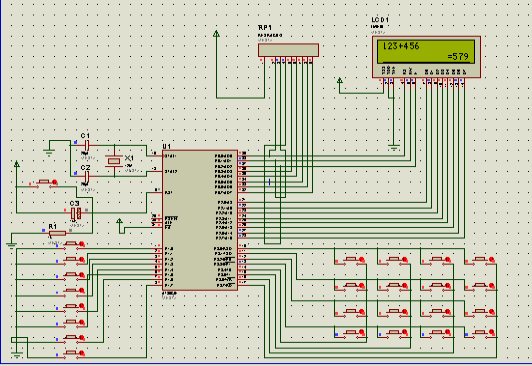Click the power arrow left of LCD1 pins

(x=340, y=81)
